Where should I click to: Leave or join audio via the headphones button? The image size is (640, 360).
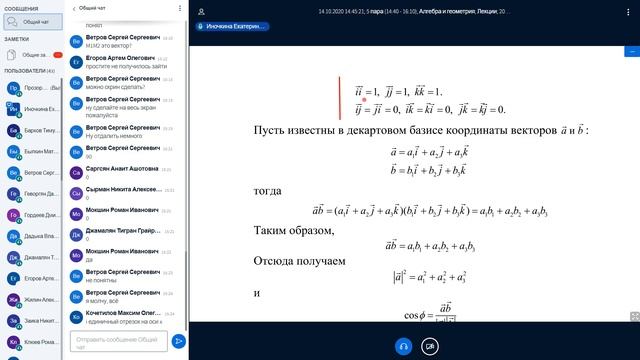click(x=404, y=347)
